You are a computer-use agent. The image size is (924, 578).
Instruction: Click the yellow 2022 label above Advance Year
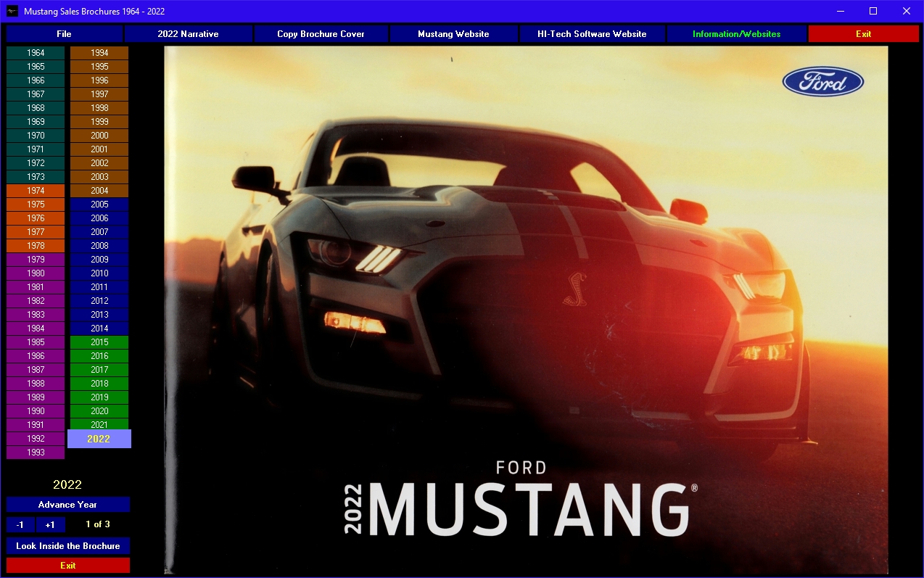pos(67,484)
